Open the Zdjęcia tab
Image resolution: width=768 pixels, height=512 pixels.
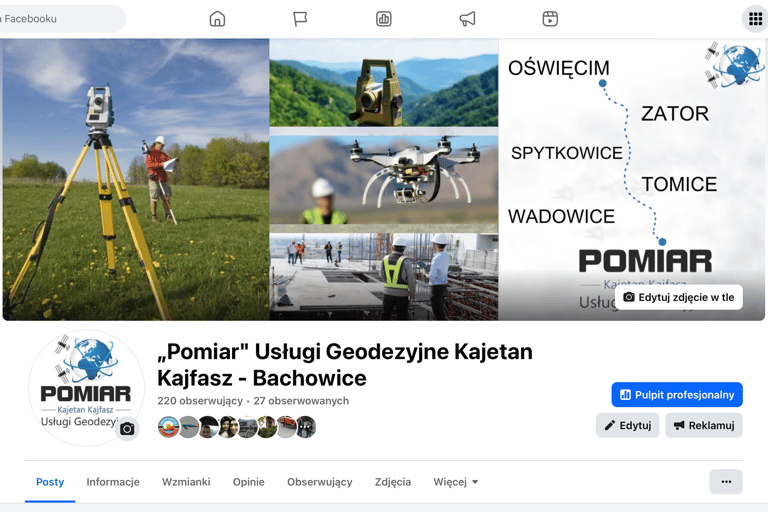click(393, 482)
